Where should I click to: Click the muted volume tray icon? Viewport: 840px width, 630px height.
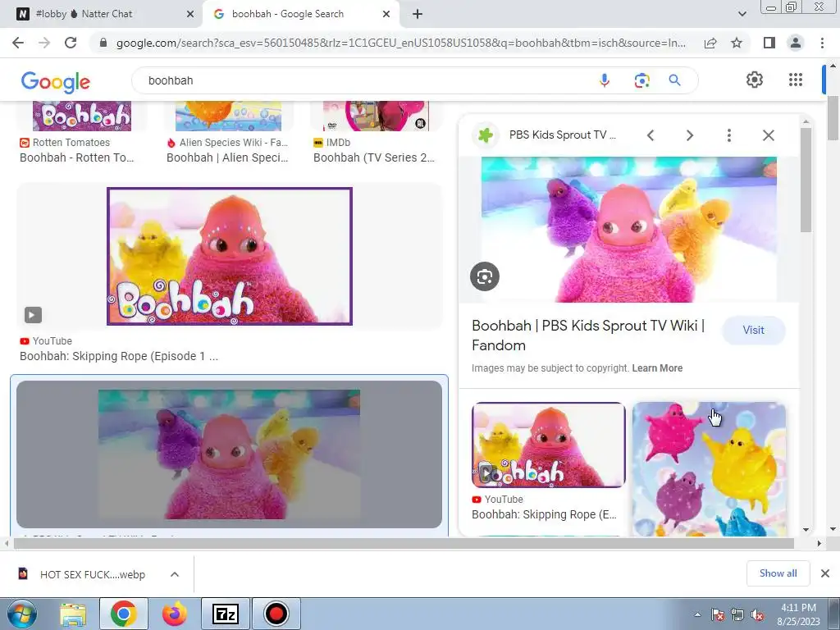tap(757, 614)
